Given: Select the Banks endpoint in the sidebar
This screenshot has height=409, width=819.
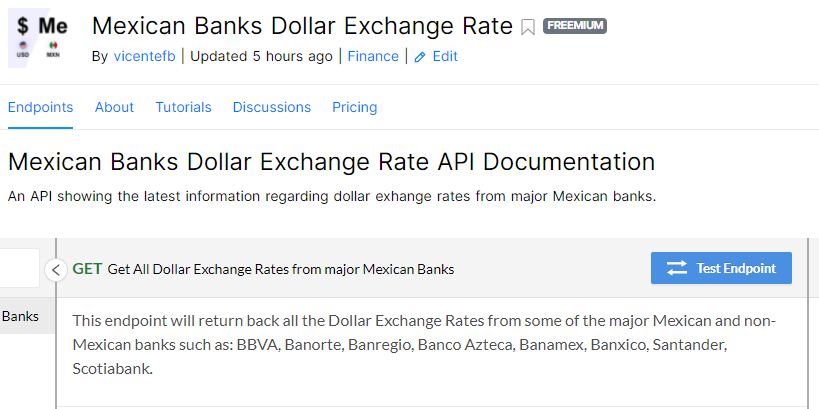Looking at the screenshot, I should pos(20,316).
